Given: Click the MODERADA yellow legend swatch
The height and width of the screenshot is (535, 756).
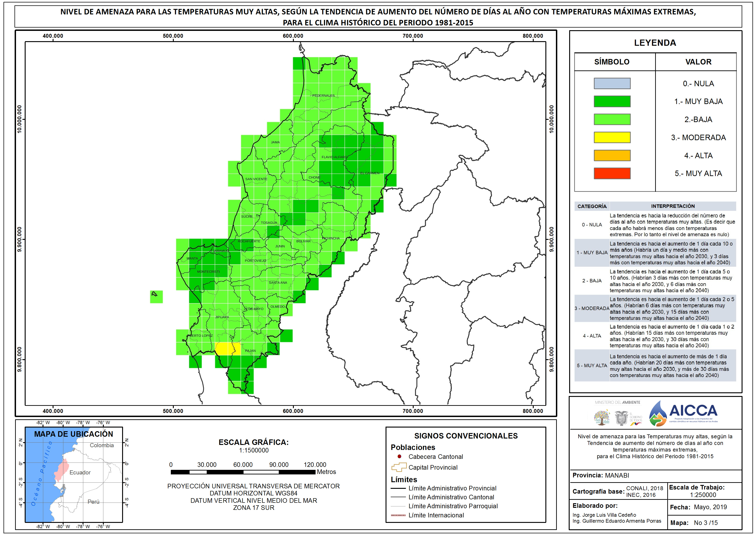Looking at the screenshot, I should point(612,137).
